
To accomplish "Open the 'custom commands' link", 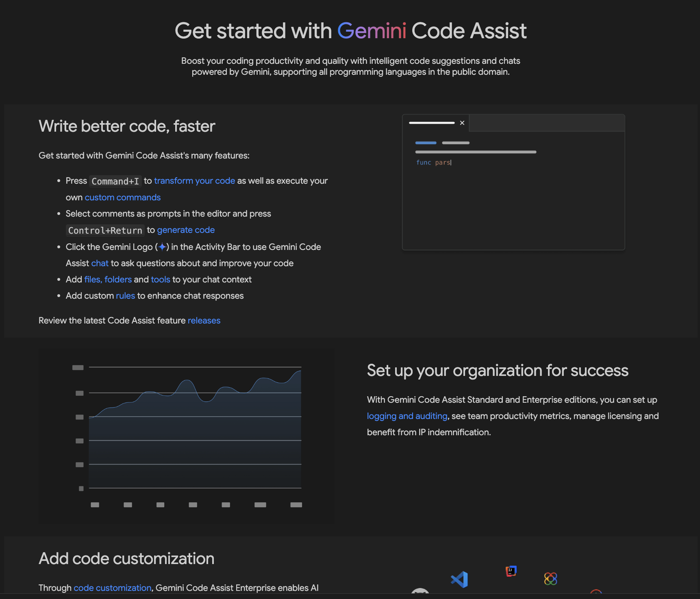I will 123,197.
